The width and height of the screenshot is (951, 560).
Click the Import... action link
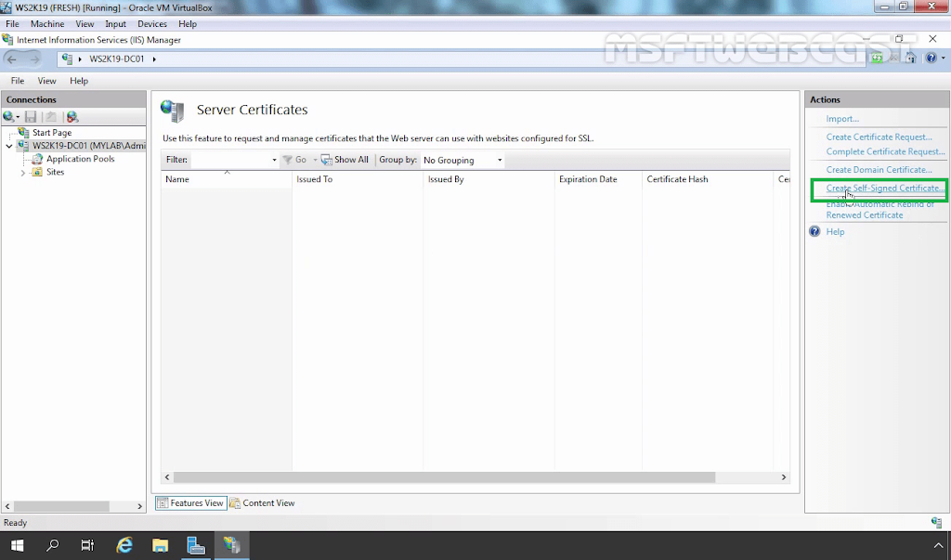point(842,119)
